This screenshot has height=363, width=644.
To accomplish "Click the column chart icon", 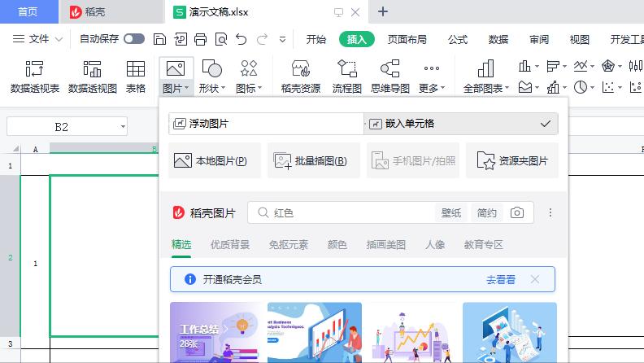I will click(524, 66).
